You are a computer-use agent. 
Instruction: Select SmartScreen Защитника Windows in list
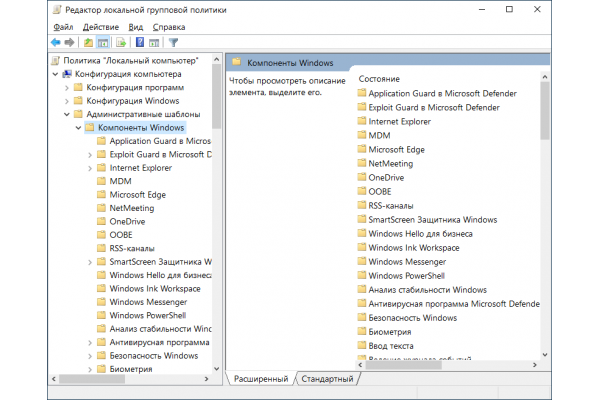[433, 219]
